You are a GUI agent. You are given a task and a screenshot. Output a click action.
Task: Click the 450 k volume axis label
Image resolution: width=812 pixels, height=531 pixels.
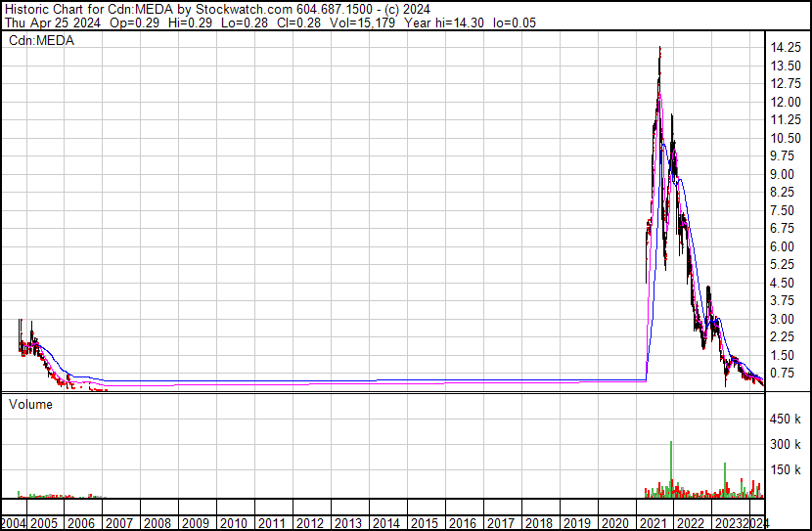pos(786,420)
